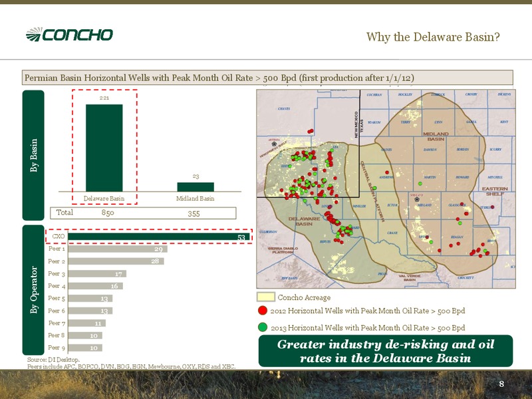
Task: Click the Peer 3 bar showing 17
Action: 97,274
